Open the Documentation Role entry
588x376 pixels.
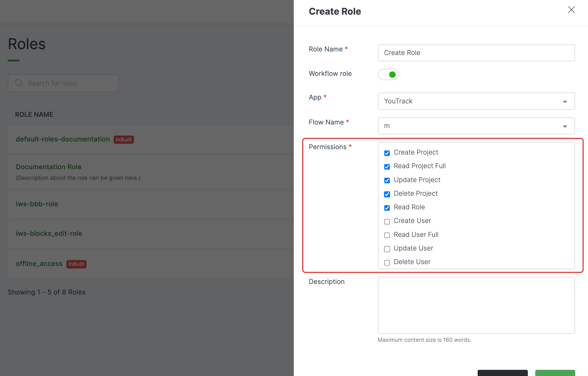pyautogui.click(x=49, y=167)
